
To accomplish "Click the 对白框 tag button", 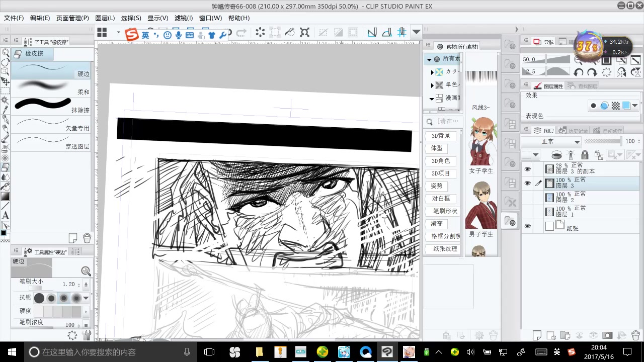I will [x=441, y=199].
